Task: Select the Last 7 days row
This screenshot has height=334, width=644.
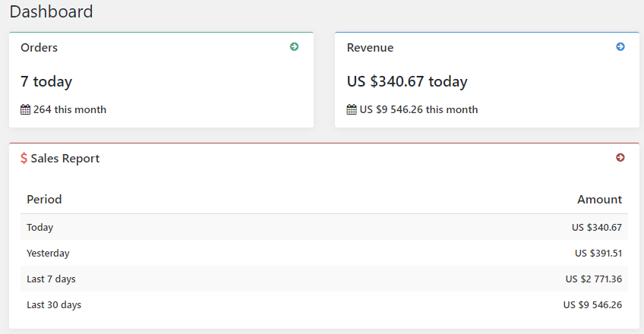Action: click(324, 279)
